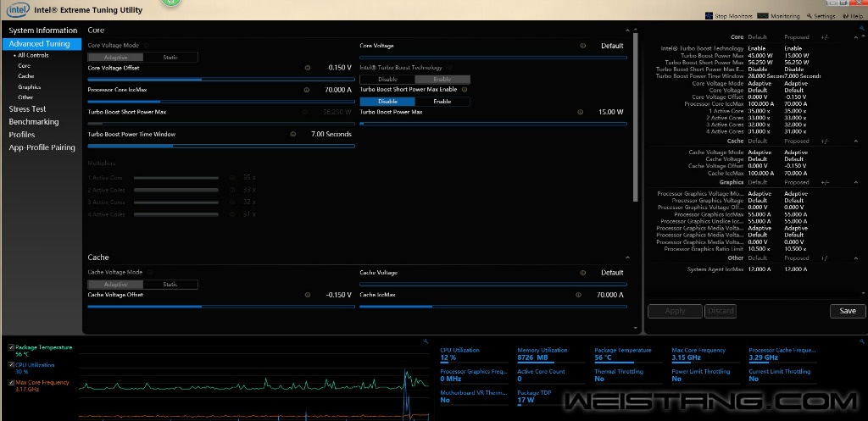Set Core Voltage Mode to Adaptive
This screenshot has width=868, height=421.
point(115,57)
